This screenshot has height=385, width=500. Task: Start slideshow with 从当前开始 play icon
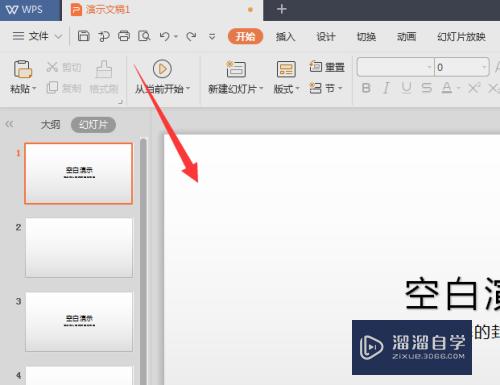click(162, 69)
